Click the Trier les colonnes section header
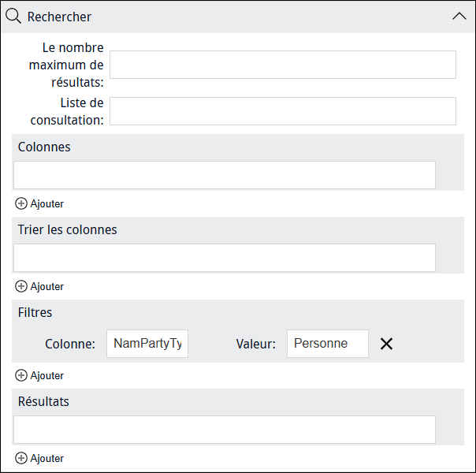The height and width of the screenshot is (473, 476). (67, 230)
